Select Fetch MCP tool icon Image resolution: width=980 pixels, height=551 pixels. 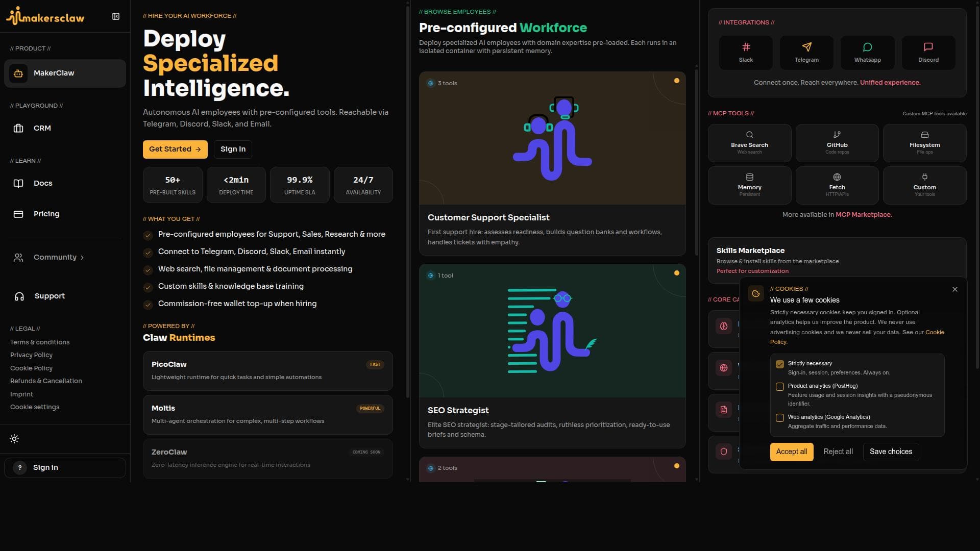[837, 177]
